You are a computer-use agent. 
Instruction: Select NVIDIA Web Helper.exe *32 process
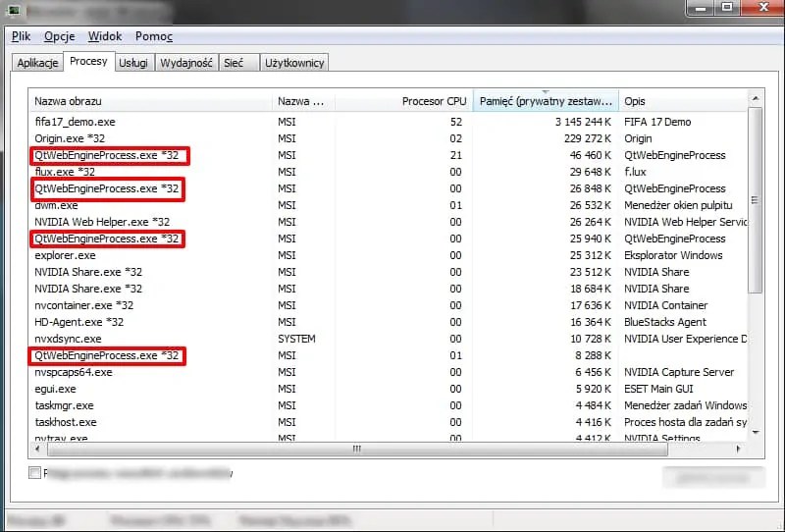coord(388,222)
